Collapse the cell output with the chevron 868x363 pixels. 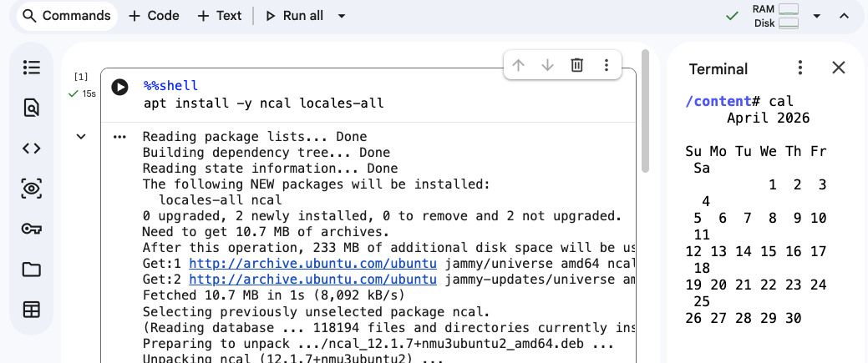[x=81, y=136]
